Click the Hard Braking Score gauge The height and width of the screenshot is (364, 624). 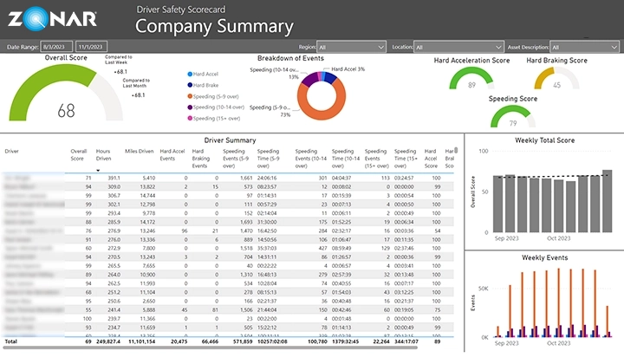(x=556, y=80)
